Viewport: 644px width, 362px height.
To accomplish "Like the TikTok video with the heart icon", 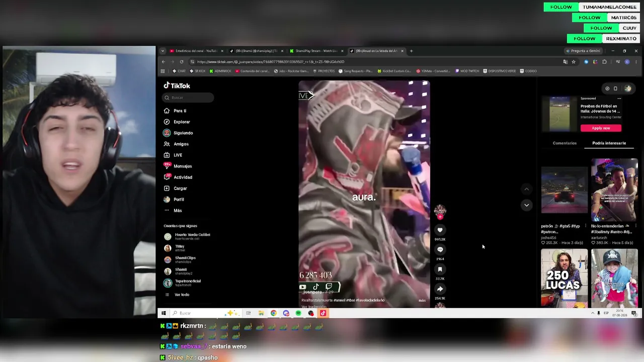I will [x=440, y=230].
